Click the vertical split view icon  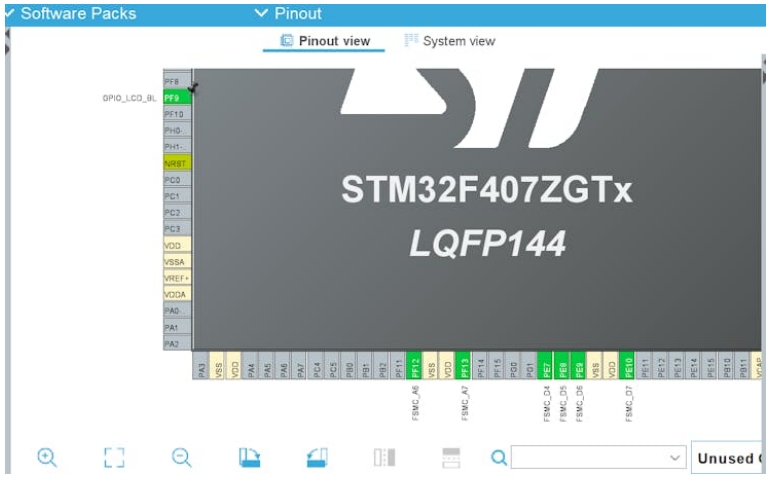[384, 457]
